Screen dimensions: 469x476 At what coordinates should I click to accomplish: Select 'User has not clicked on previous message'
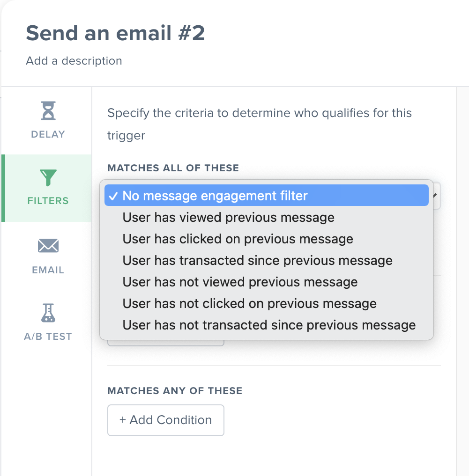tap(267, 304)
